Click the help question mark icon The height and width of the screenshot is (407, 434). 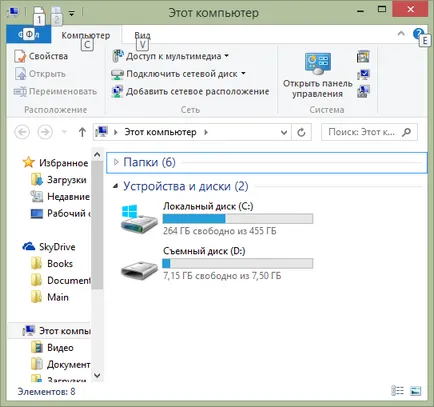click(418, 34)
